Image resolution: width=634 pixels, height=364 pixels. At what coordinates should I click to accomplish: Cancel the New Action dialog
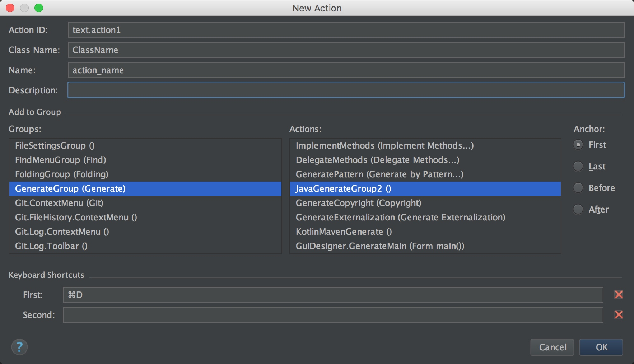point(552,347)
